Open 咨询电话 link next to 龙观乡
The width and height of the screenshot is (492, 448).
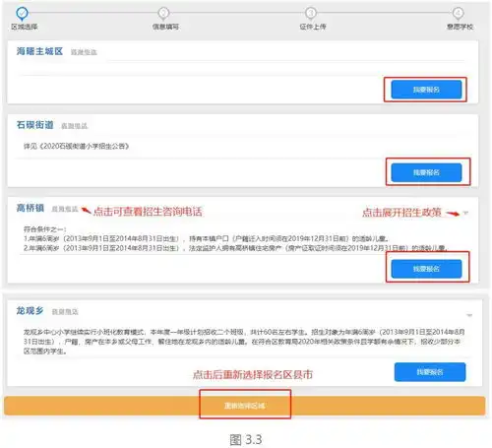(x=65, y=312)
